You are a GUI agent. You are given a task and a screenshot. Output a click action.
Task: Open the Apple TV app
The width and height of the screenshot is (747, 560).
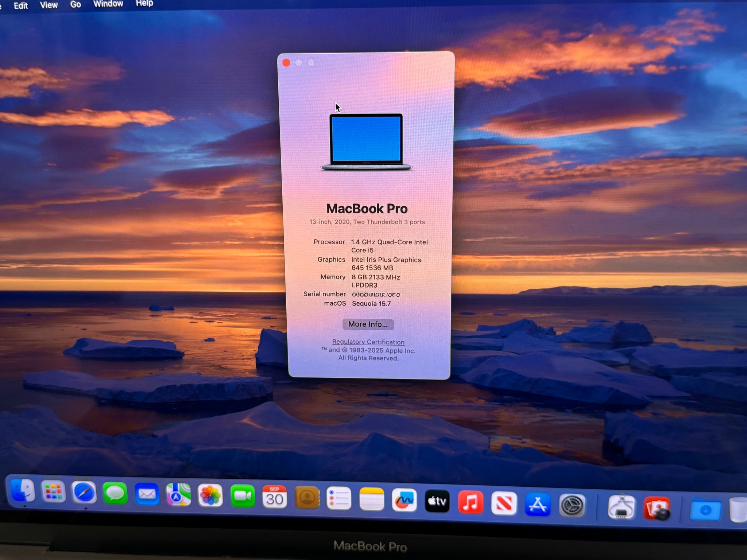click(437, 501)
